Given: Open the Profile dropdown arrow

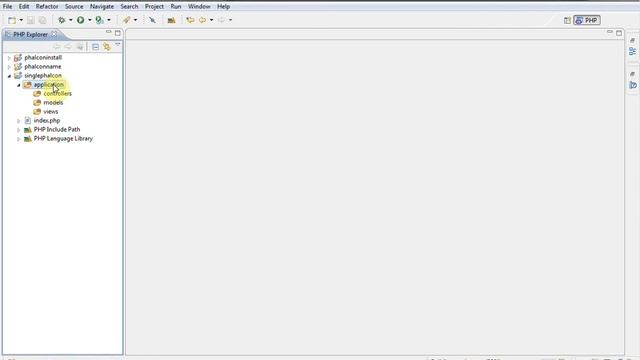Looking at the screenshot, I should [109, 20].
